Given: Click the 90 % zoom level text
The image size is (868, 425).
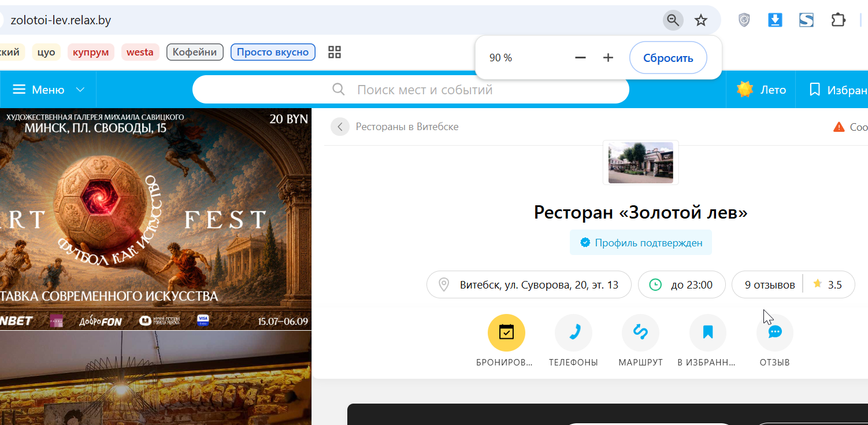Looking at the screenshot, I should (x=500, y=58).
